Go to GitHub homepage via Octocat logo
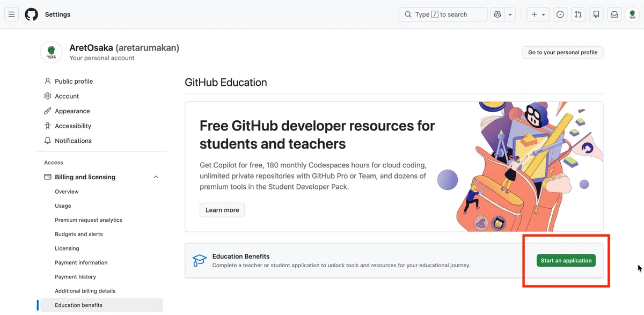Viewport: 644px width, 315px height. coord(32,14)
